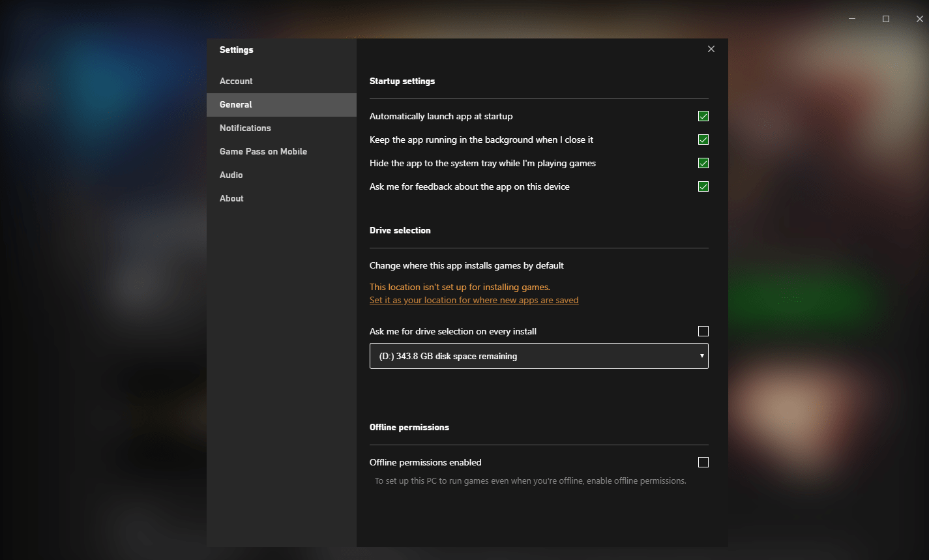Image resolution: width=929 pixels, height=560 pixels.
Task: Close the Settings dialog with X
Action: 711,49
